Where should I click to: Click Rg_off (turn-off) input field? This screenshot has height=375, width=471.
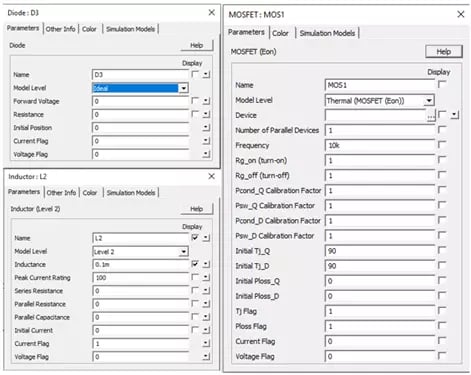click(x=380, y=176)
